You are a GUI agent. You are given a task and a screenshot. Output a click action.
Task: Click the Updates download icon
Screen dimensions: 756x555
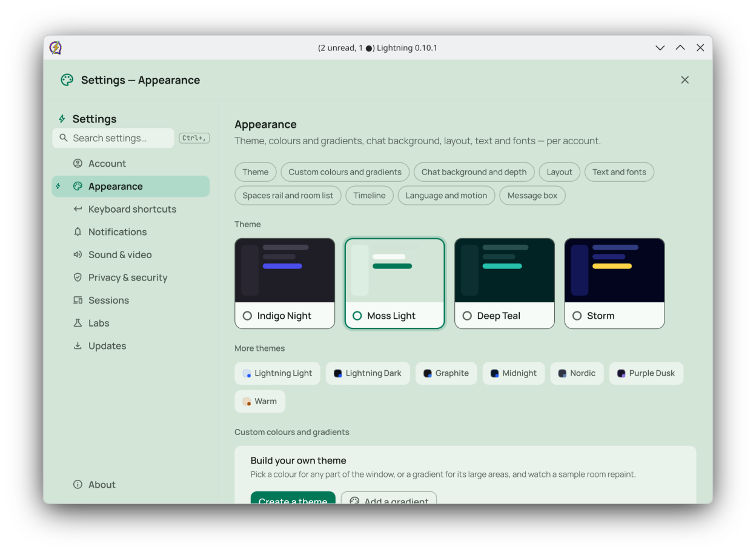click(x=78, y=346)
